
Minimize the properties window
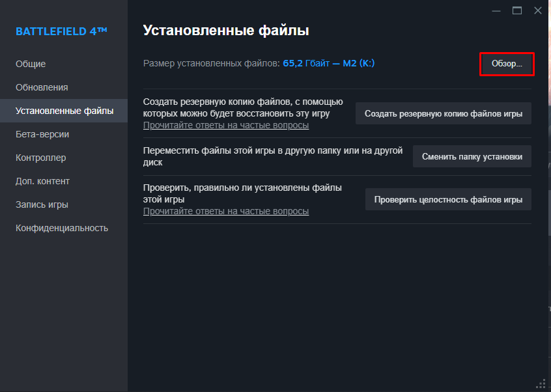(x=496, y=11)
